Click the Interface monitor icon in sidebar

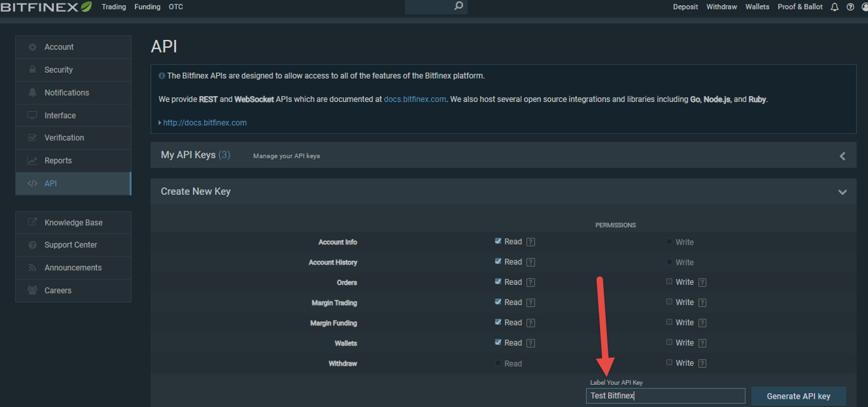click(x=32, y=115)
